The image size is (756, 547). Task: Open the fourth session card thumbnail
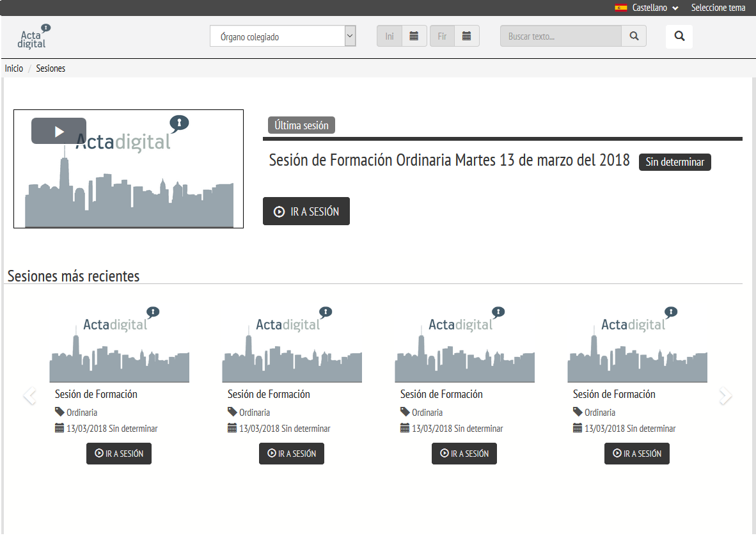pyautogui.click(x=637, y=344)
